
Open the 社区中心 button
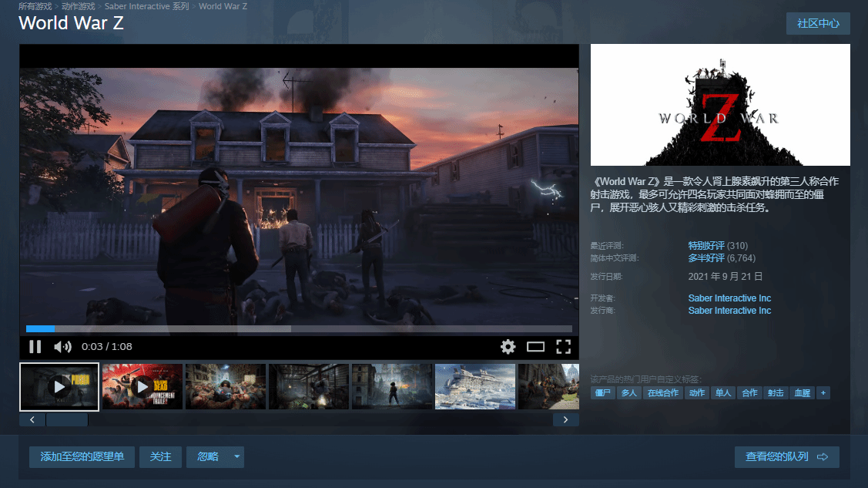(818, 23)
